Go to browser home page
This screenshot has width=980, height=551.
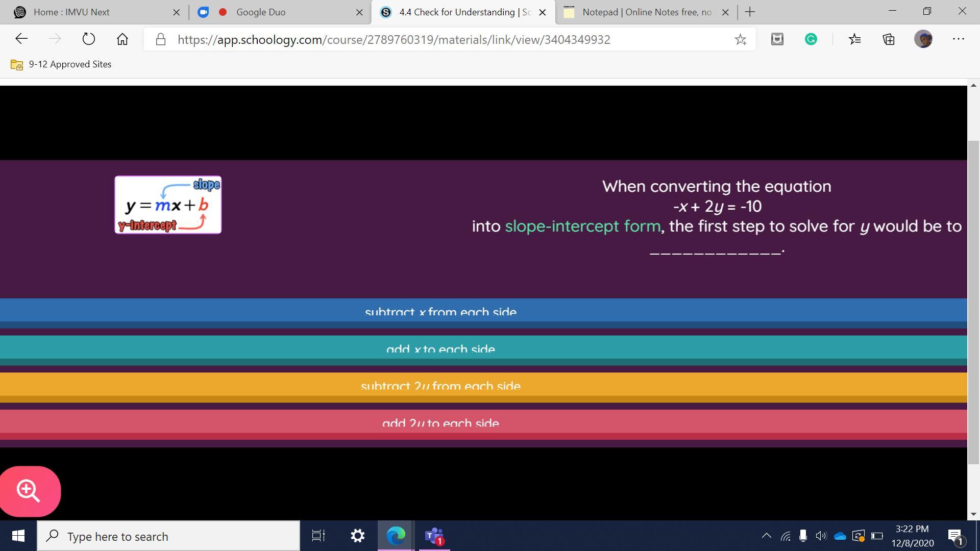point(122,39)
